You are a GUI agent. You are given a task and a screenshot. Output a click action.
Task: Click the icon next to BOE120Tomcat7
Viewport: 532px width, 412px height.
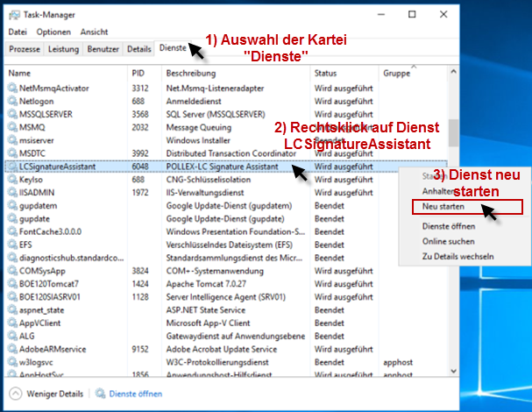12,284
